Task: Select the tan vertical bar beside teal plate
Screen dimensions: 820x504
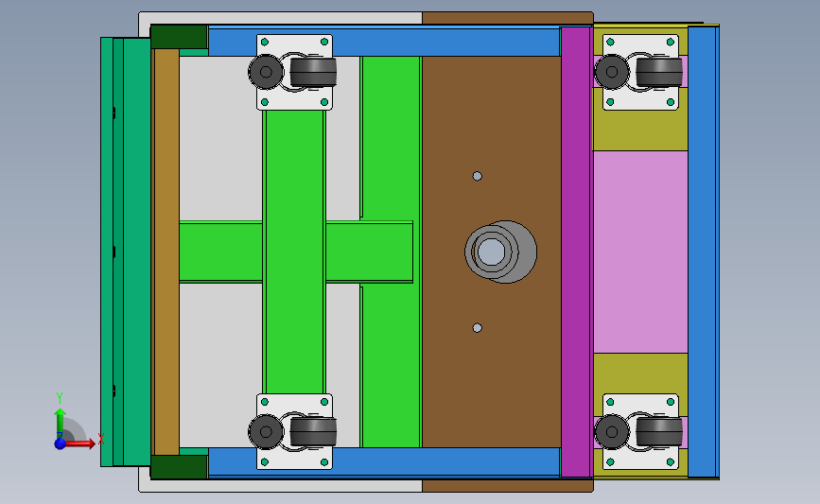Action: 166,252
